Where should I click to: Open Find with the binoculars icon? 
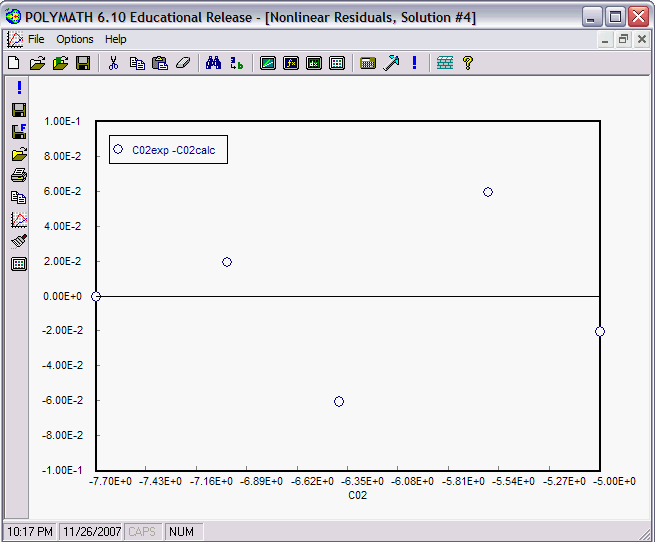click(213, 63)
